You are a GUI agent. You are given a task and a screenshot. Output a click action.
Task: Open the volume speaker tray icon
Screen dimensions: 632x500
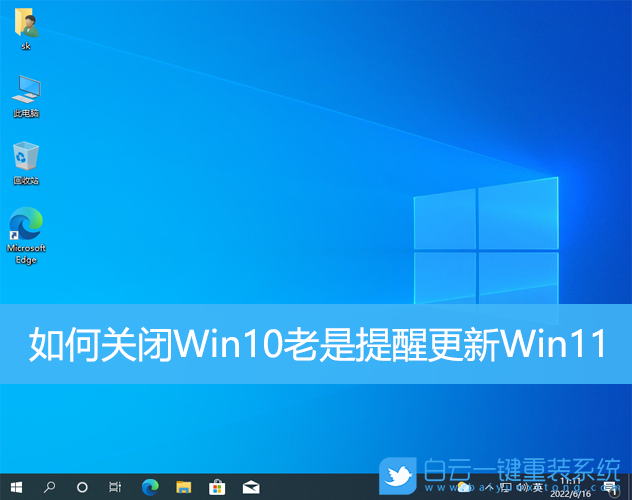tap(522, 487)
